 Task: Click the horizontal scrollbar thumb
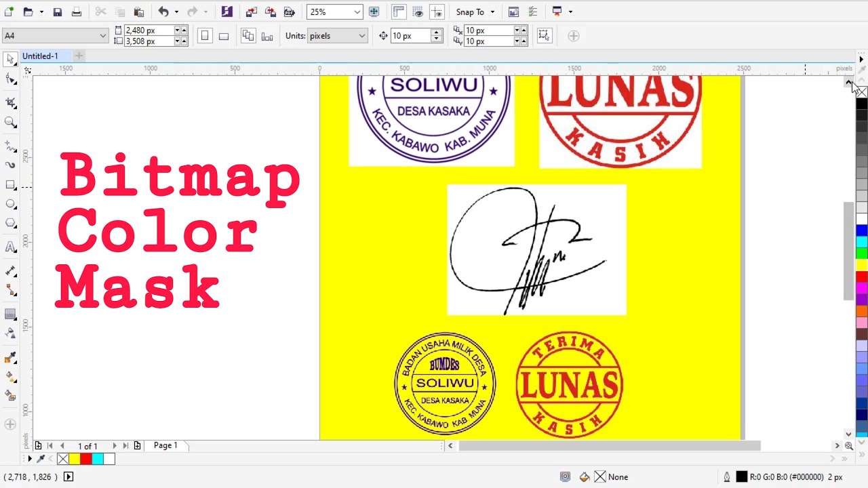click(x=610, y=445)
